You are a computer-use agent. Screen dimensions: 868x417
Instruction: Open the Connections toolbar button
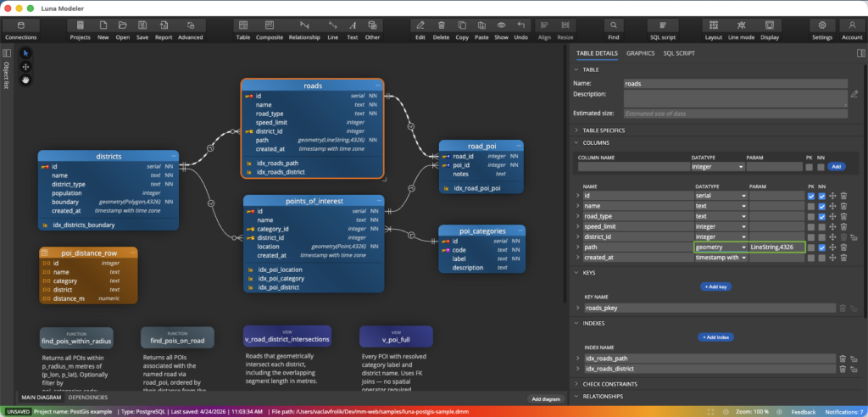tap(21, 30)
